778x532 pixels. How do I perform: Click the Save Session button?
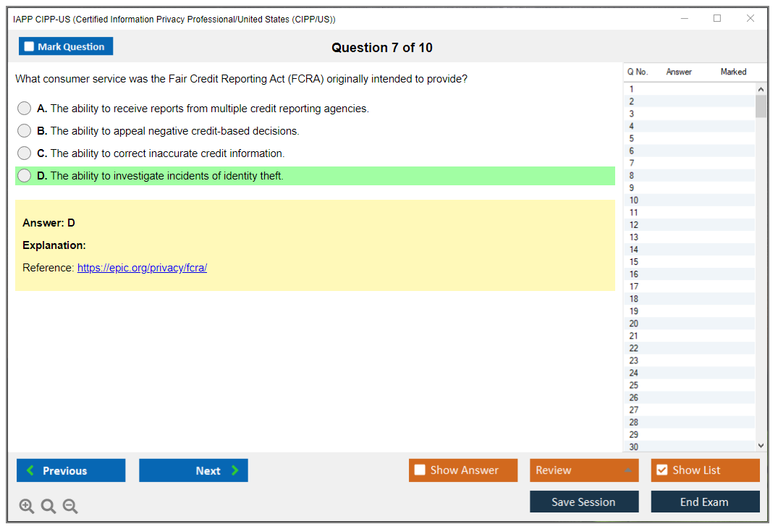(x=584, y=502)
